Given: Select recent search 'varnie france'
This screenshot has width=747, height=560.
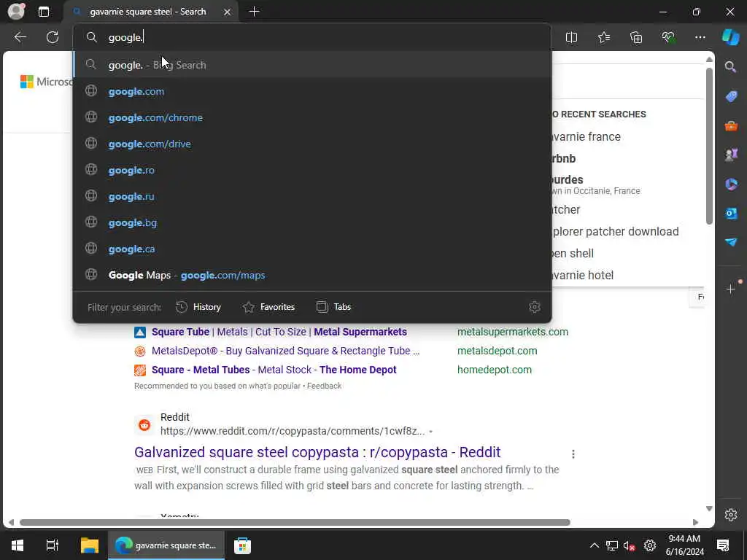Looking at the screenshot, I should coord(586,136).
